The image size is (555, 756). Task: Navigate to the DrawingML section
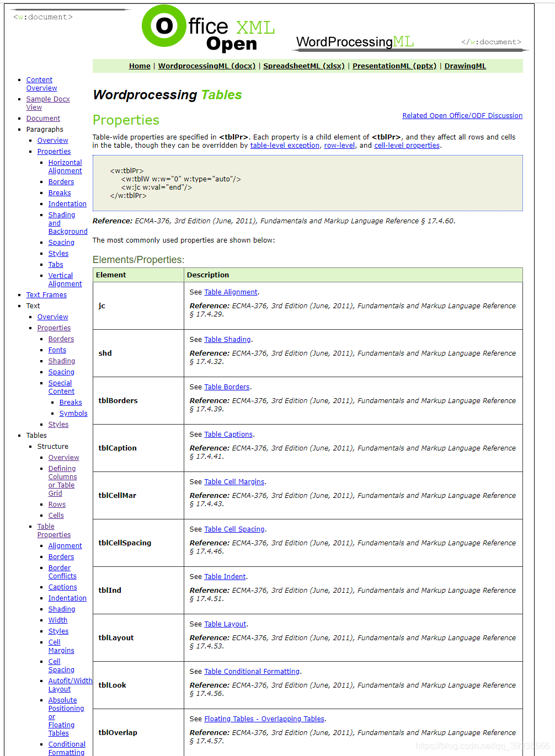tap(465, 66)
